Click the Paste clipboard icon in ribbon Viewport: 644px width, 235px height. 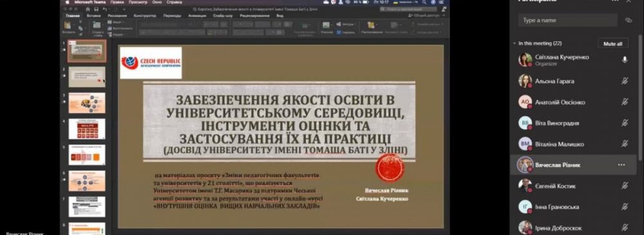(x=68, y=26)
